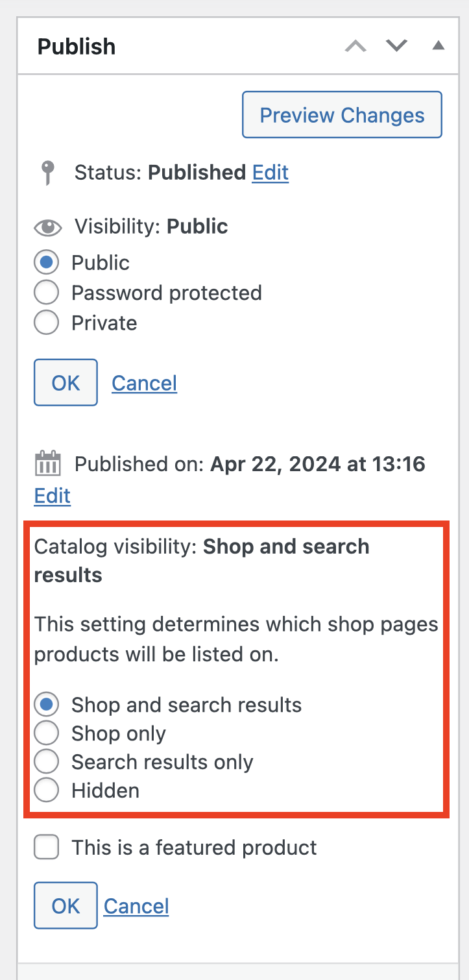This screenshot has width=469, height=980.
Task: Hide the product by selecting Hidden
Action: click(x=46, y=790)
